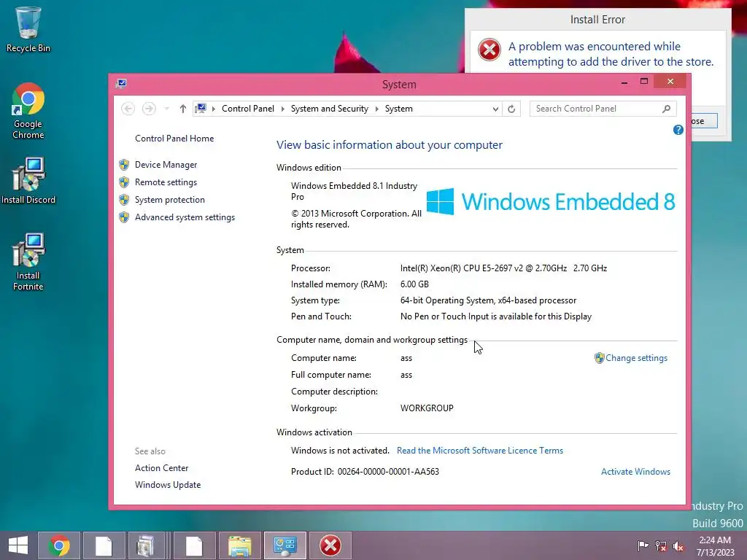
Task: Select the Install Fortnite desktop icon
Action: [x=28, y=262]
